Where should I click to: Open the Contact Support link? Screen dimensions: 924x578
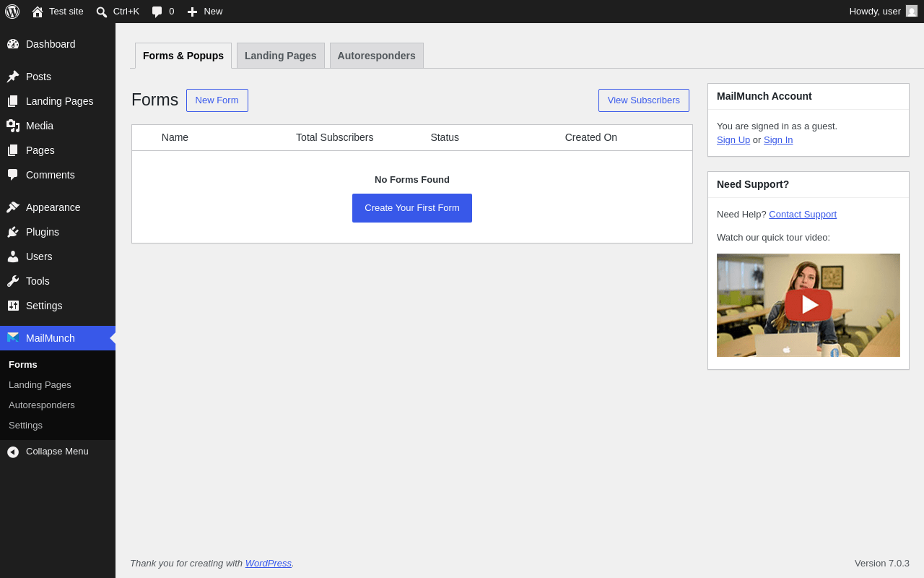pyautogui.click(x=803, y=214)
